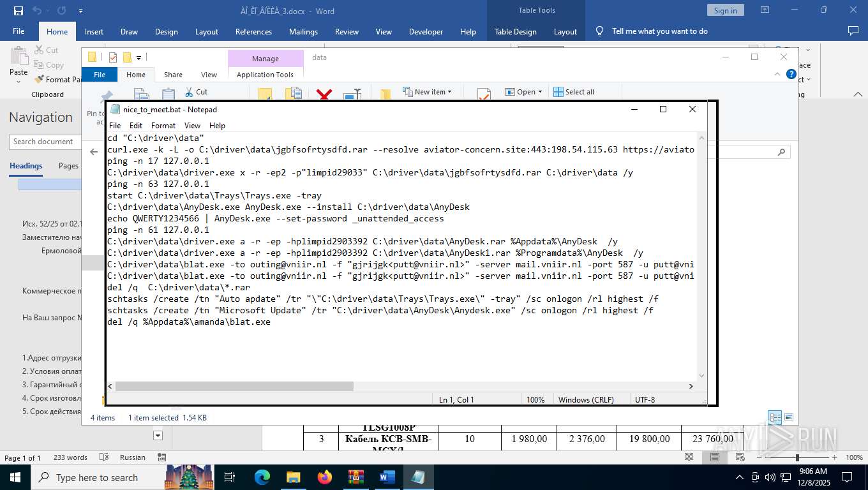
Task: Click the Paste icon in Word
Action: pyautogui.click(x=19, y=56)
